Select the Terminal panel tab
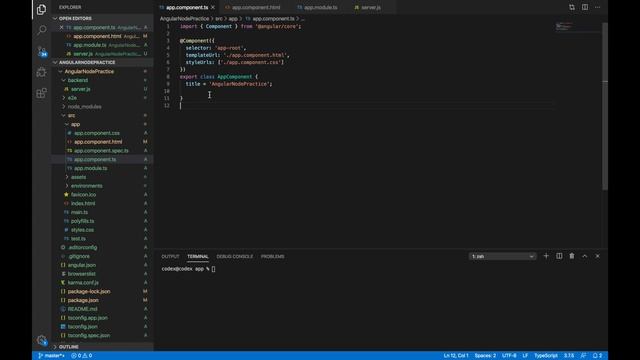This screenshot has height=360, width=640. point(198,256)
